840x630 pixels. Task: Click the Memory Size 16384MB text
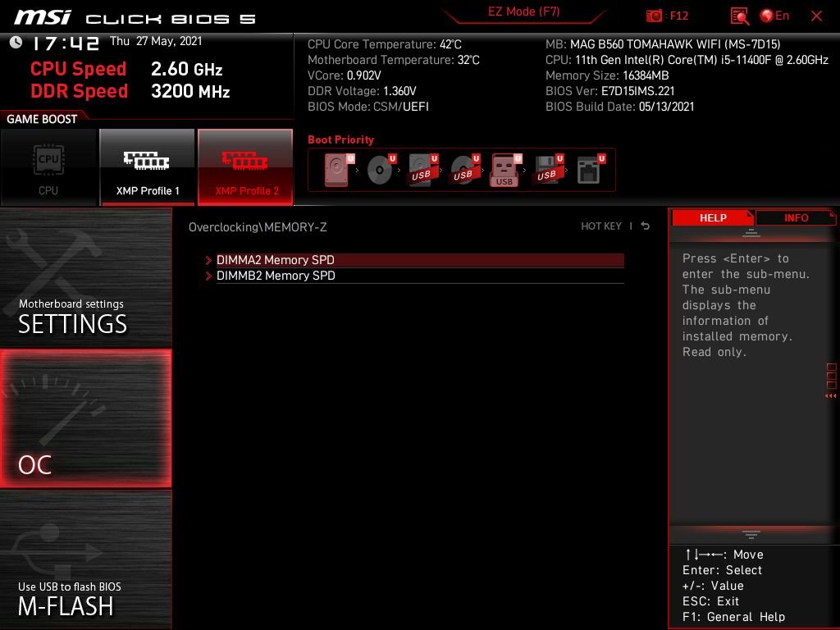click(607, 75)
